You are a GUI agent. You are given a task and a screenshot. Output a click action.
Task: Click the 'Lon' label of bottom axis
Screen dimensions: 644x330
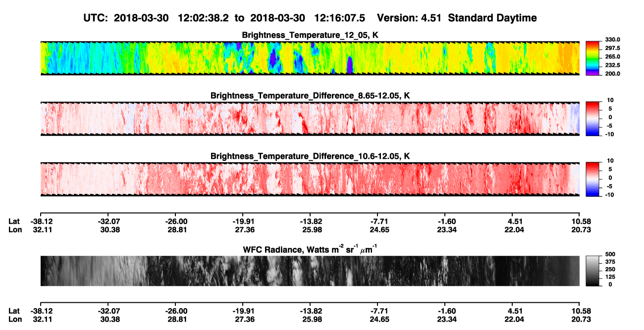point(15,320)
